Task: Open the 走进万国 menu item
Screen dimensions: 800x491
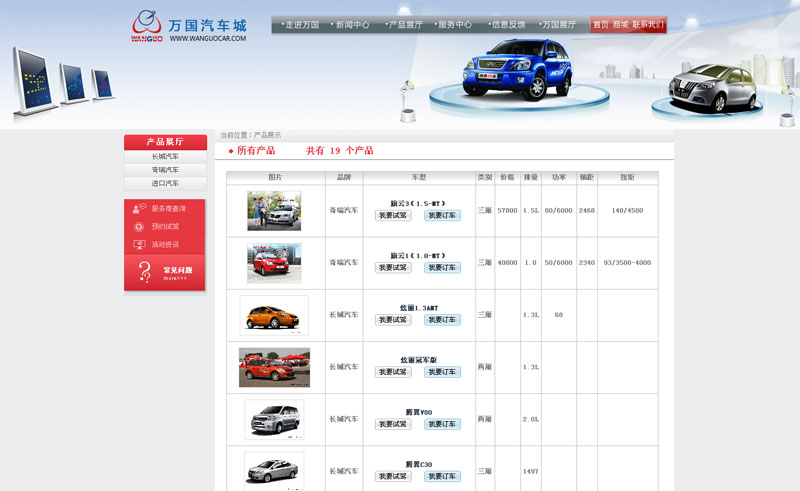Action: point(300,24)
